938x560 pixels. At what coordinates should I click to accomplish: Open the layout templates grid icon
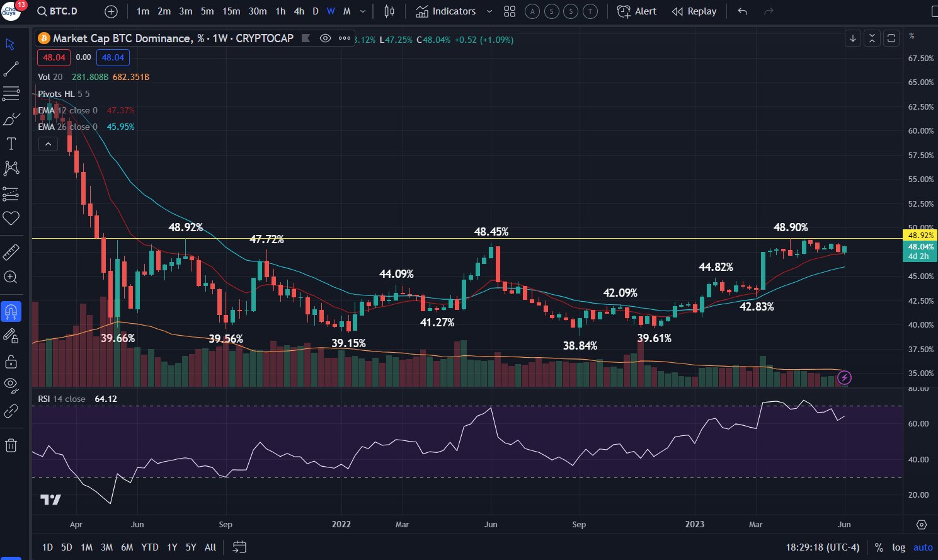(x=510, y=11)
